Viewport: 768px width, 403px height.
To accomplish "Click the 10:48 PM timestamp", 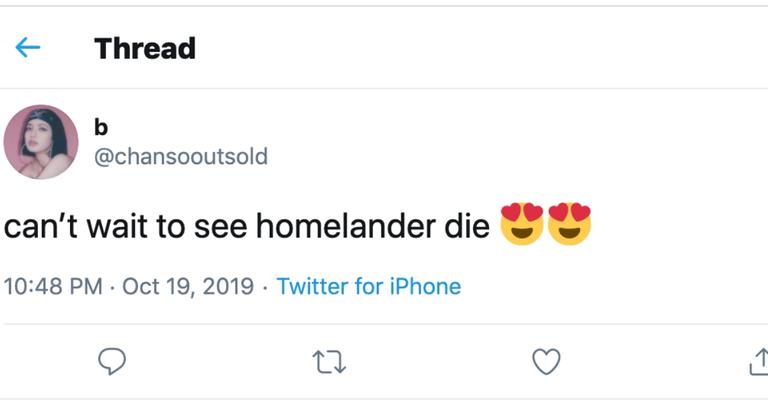I will coord(53,287).
